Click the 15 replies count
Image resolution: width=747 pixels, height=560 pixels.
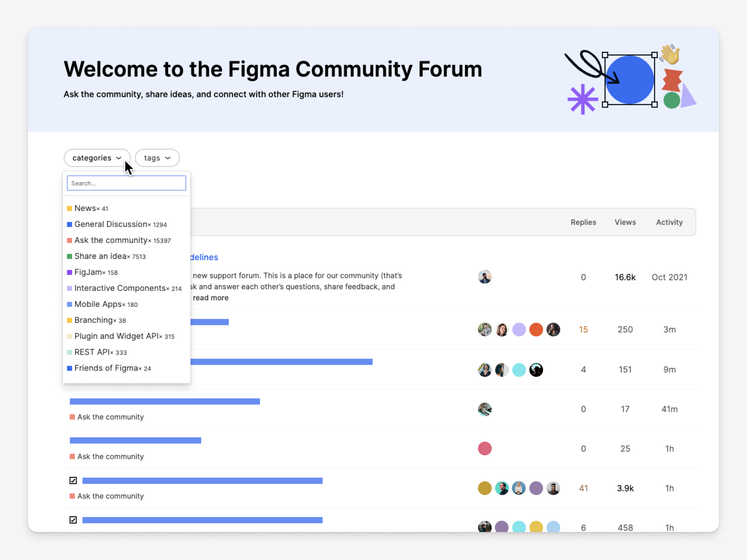[583, 329]
